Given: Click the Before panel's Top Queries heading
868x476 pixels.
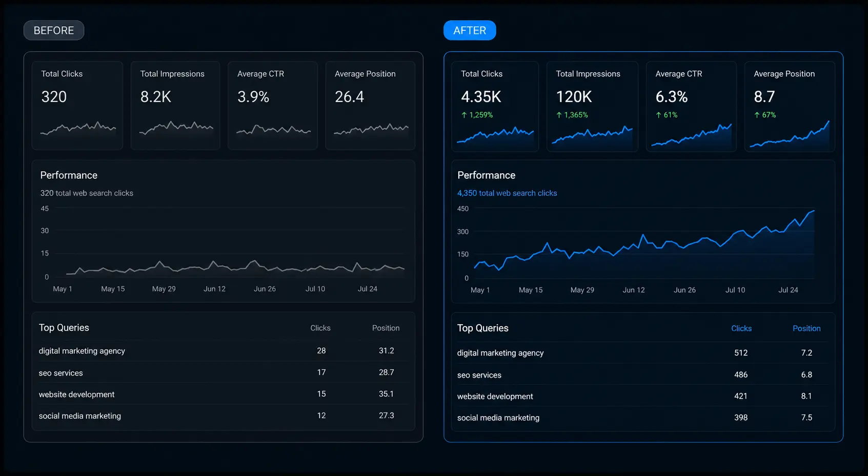Looking at the screenshot, I should (64, 328).
